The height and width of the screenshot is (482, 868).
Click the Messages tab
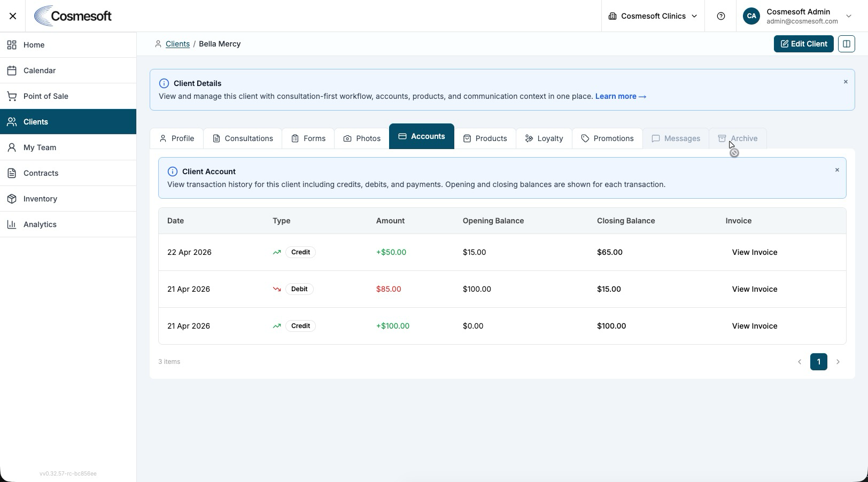click(676, 138)
